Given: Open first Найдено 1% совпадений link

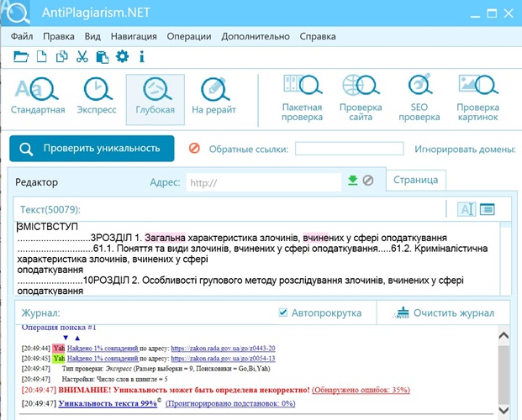Looking at the screenshot, I should point(103,349).
